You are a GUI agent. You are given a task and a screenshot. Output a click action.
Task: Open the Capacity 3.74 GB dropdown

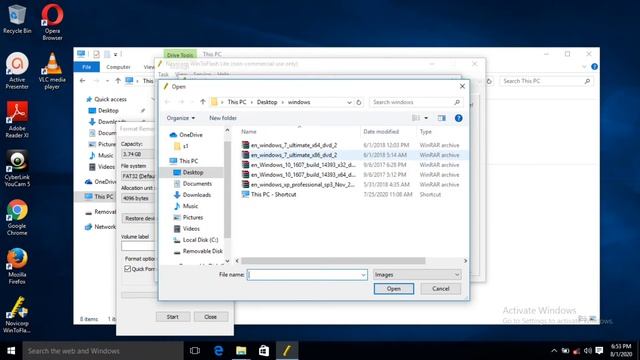pyautogui.click(x=137, y=154)
